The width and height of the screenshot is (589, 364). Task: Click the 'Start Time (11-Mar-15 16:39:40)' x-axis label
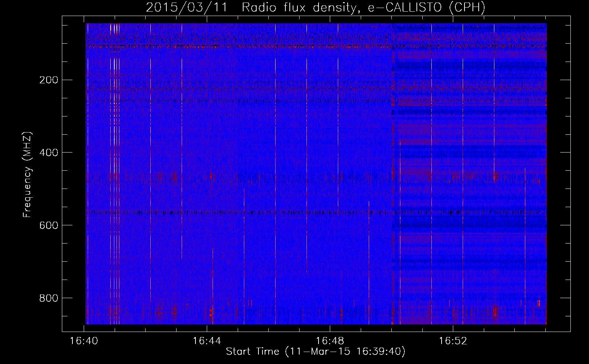click(316, 352)
